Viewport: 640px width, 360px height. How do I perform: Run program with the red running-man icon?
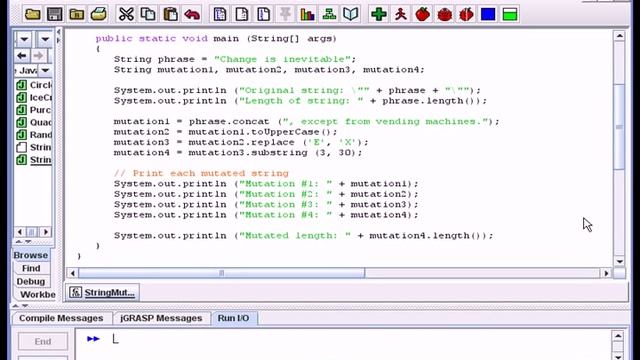[x=401, y=14]
